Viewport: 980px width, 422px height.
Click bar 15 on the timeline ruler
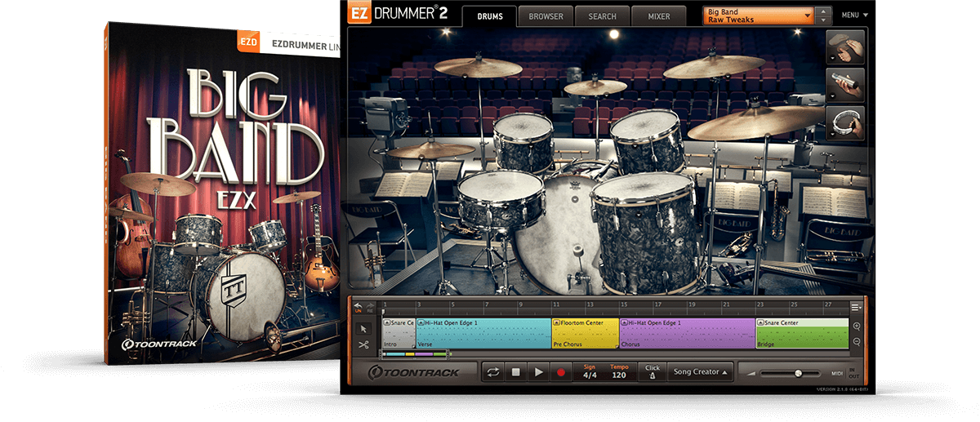click(624, 304)
